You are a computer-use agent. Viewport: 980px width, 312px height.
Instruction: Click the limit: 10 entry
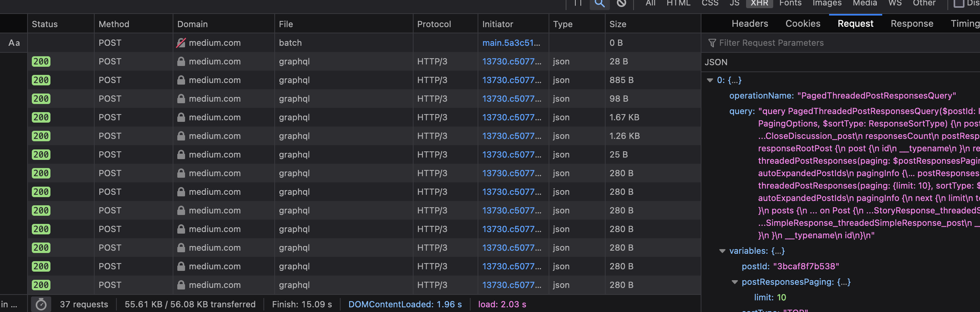click(770, 298)
